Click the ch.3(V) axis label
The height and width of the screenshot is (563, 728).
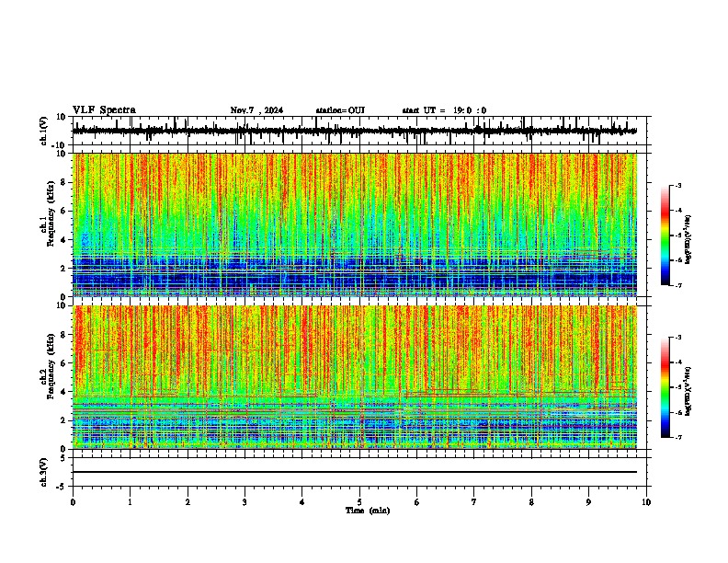point(44,472)
